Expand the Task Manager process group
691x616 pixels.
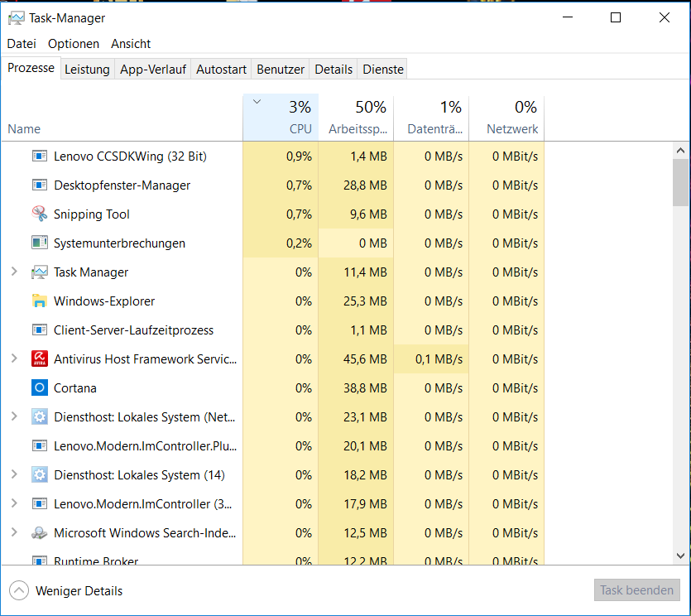click(14, 272)
